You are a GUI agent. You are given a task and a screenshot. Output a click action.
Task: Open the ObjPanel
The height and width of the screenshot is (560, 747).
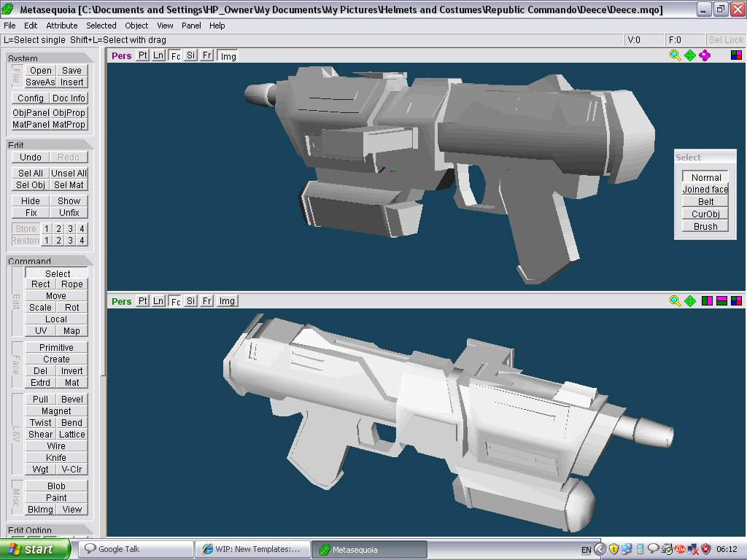[31, 112]
